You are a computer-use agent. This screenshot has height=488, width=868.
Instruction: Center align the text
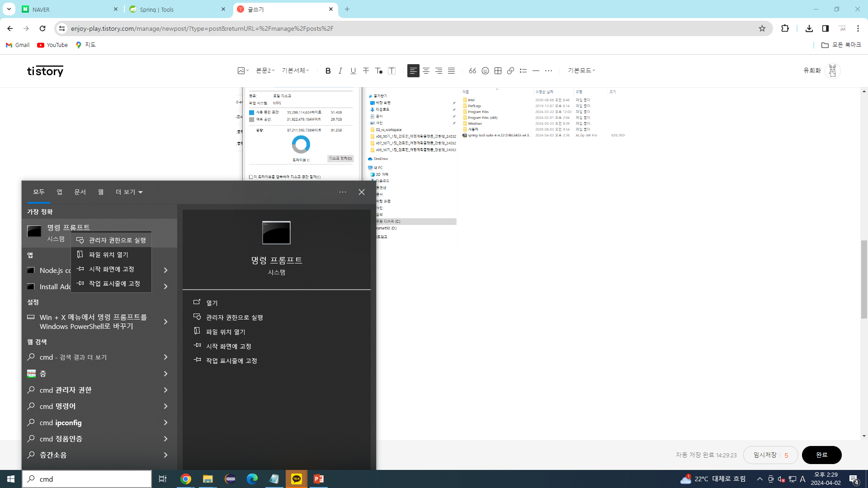tap(426, 71)
